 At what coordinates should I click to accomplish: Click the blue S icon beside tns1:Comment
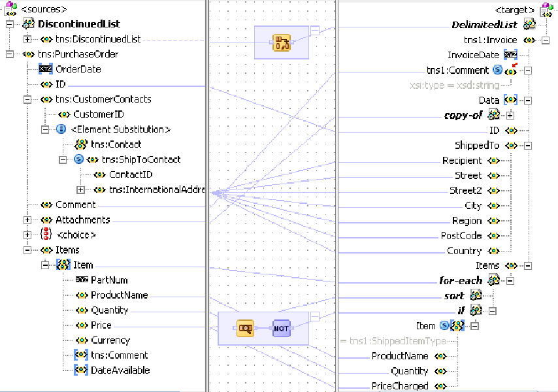(x=497, y=70)
